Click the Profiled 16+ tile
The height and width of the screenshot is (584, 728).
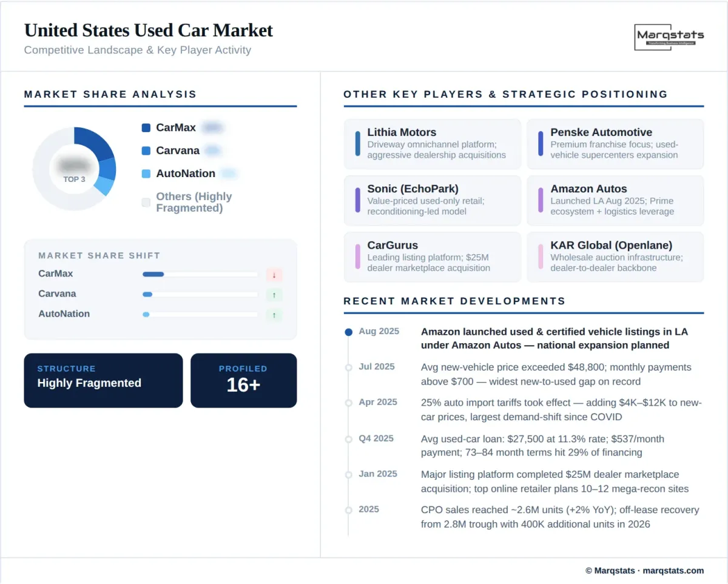tap(243, 380)
